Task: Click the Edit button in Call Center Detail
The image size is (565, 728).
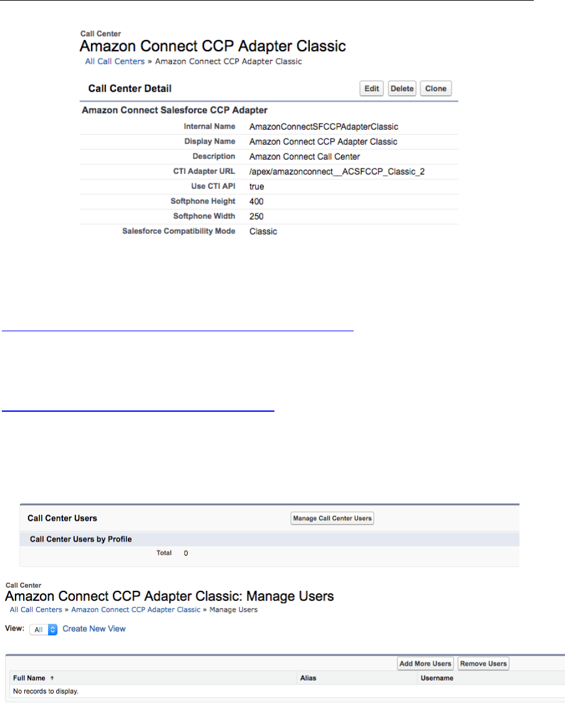Action: (x=372, y=89)
